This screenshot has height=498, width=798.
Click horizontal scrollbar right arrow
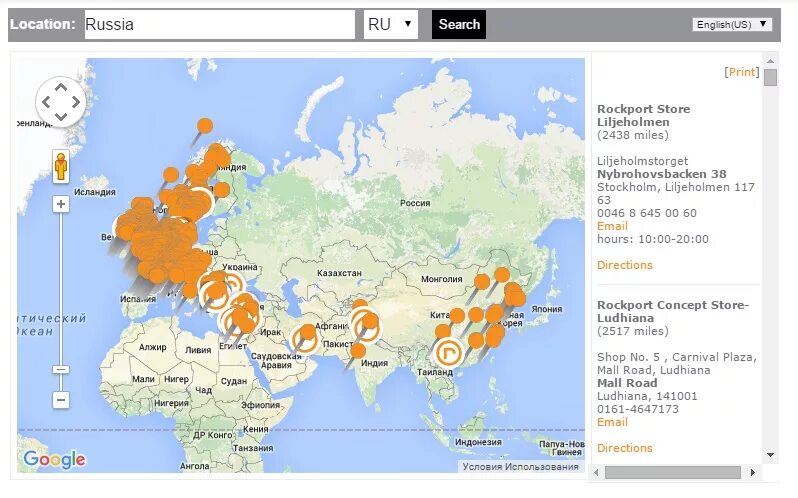pyautogui.click(x=753, y=473)
